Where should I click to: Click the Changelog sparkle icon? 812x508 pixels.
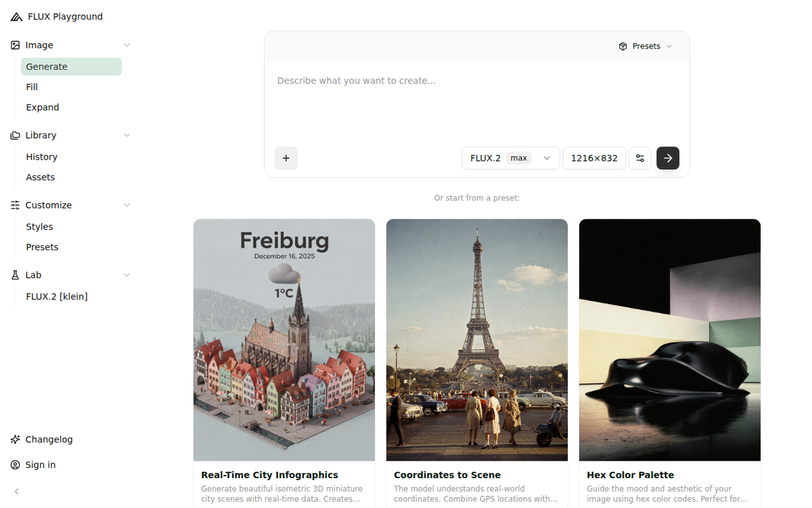pyautogui.click(x=16, y=440)
